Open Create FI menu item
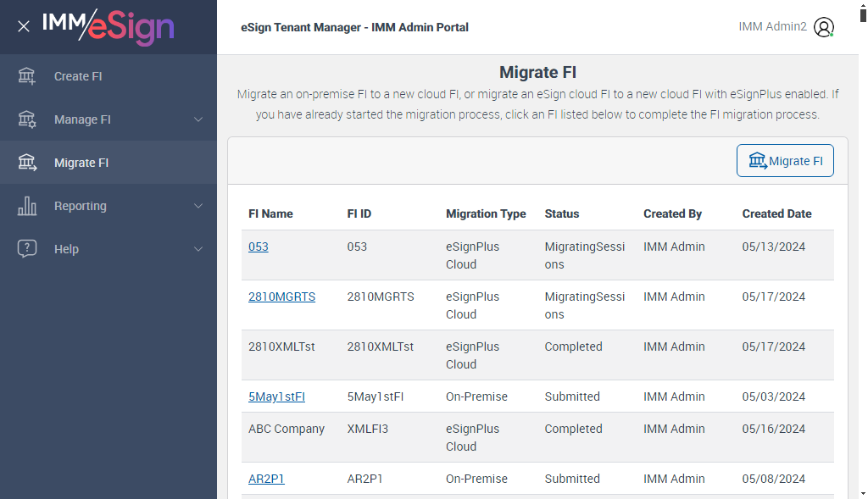Image resolution: width=868 pixels, height=499 pixels. [x=108, y=76]
